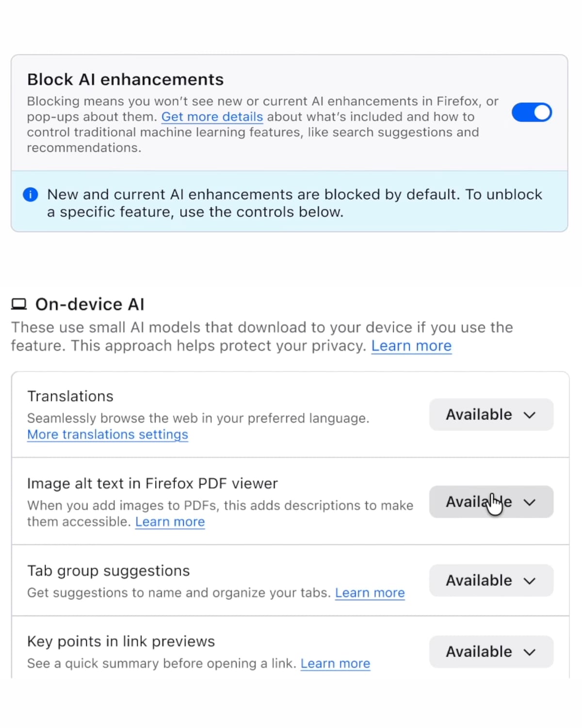Viewport: 582px width, 728px height.
Task: Open the availability dropdown for Image alt text
Action: pyautogui.click(x=491, y=502)
